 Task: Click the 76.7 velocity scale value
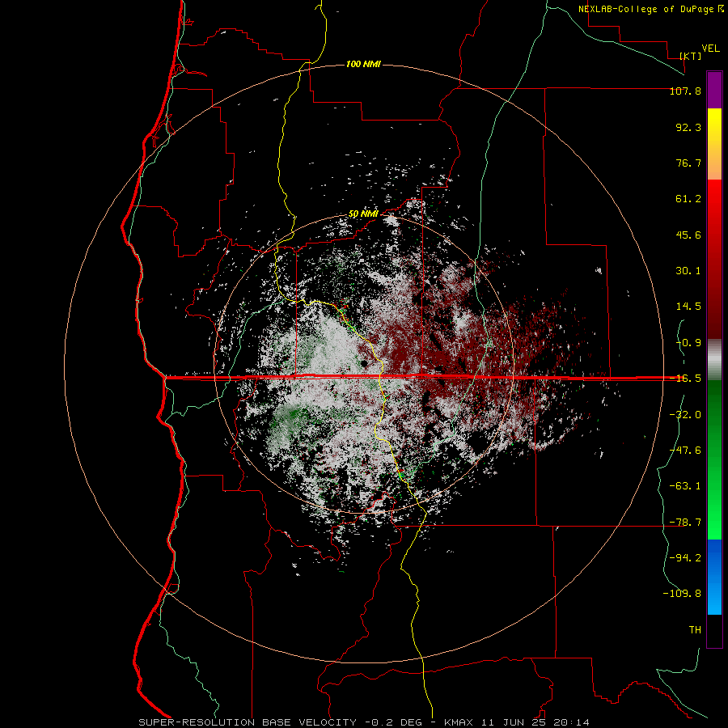(688, 163)
